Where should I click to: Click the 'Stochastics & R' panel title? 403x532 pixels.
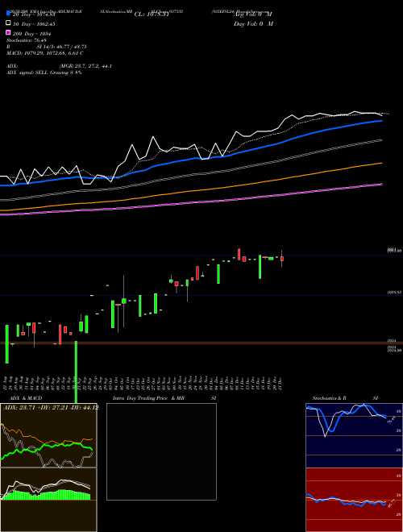pyautogui.click(x=329, y=398)
